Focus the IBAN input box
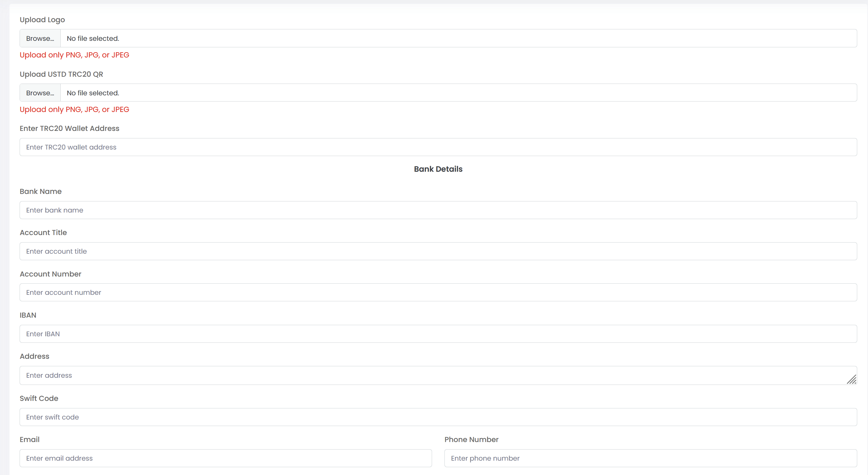 pyautogui.click(x=438, y=334)
